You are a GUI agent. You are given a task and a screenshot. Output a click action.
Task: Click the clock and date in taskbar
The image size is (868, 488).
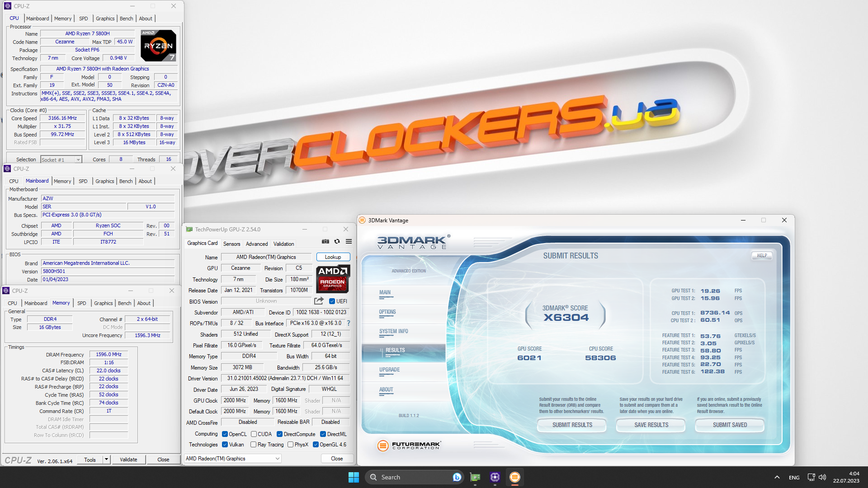[x=846, y=477]
